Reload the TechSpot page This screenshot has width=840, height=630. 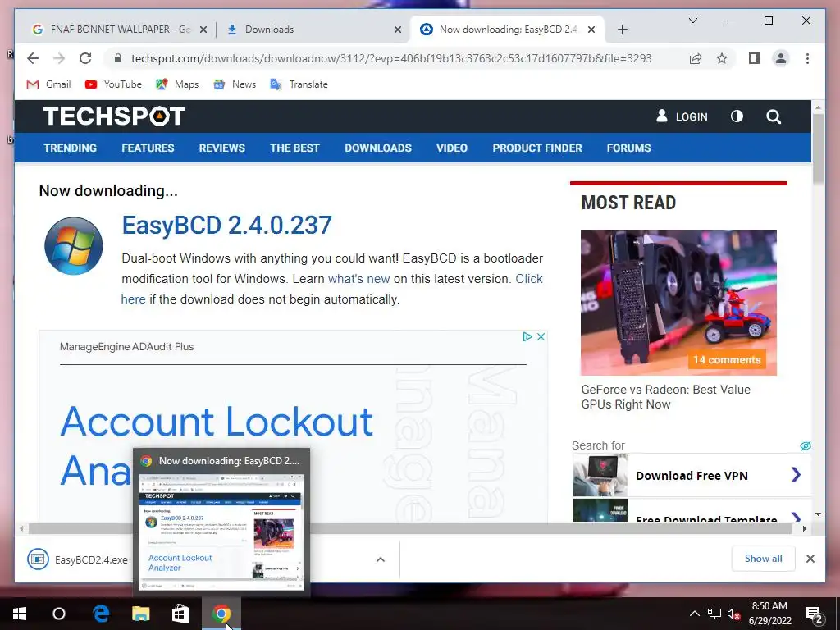pyautogui.click(x=85, y=58)
